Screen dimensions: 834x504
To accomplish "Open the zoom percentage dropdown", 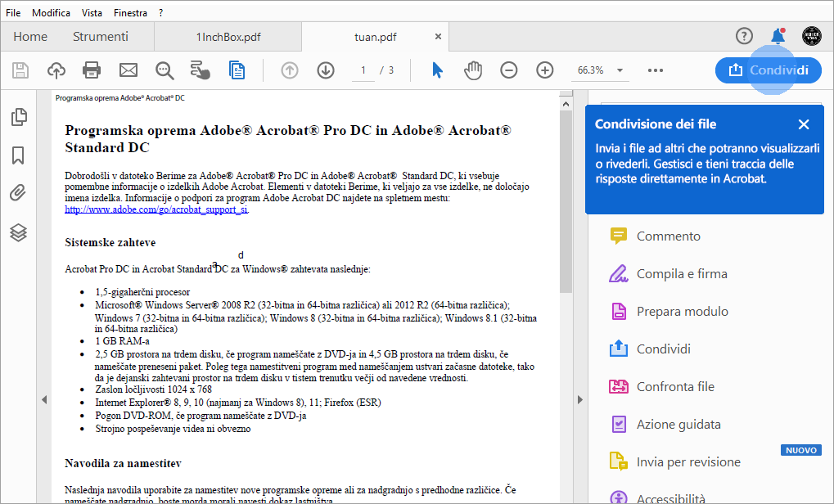I will [618, 70].
